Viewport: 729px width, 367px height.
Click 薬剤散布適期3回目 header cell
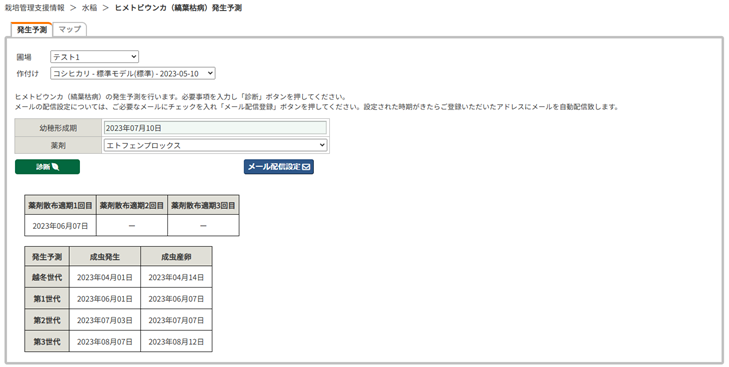click(203, 205)
